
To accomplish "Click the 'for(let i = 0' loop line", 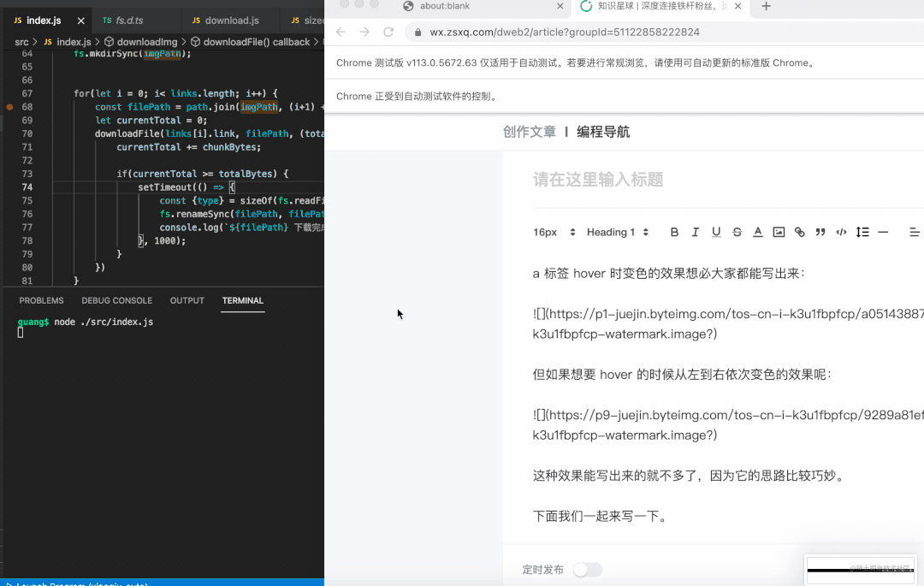I will point(175,93).
